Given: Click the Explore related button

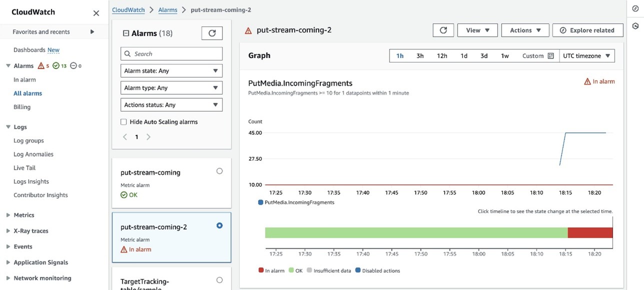Looking at the screenshot, I should point(587,30).
